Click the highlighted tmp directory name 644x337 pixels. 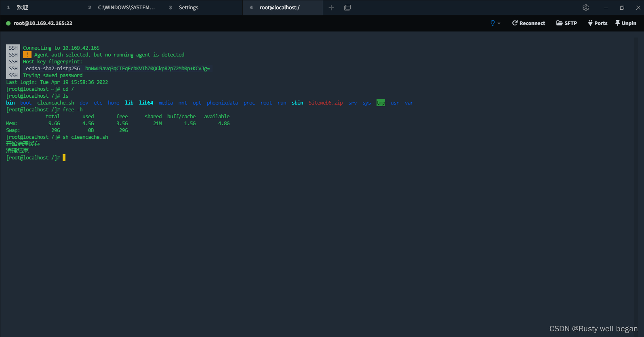tap(381, 103)
